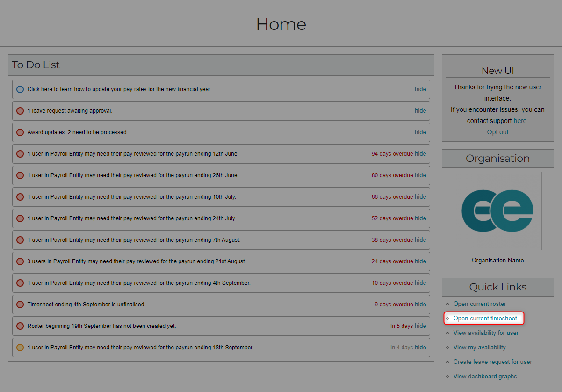Open payrun ending 12th June review text

(x=133, y=153)
